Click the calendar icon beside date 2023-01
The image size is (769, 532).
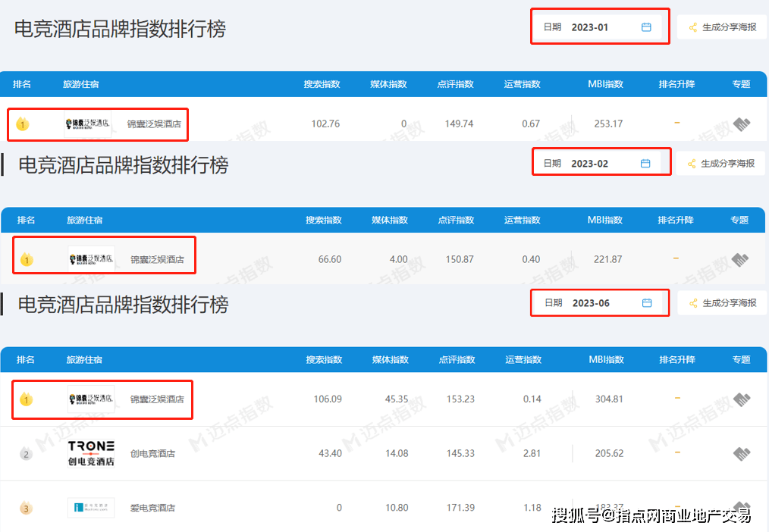pyautogui.click(x=646, y=27)
